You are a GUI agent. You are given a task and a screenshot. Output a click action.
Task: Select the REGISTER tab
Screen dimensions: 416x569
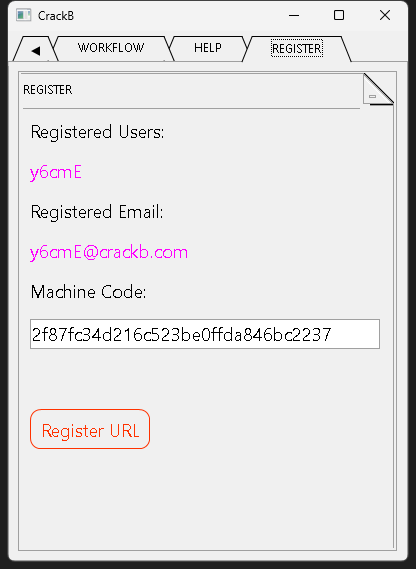click(x=297, y=48)
